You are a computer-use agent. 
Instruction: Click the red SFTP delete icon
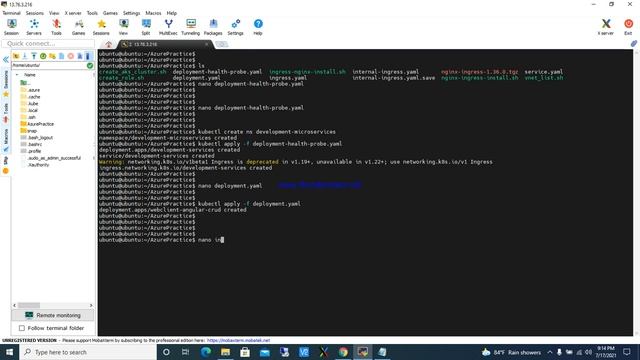pyautogui.click(x=71, y=56)
